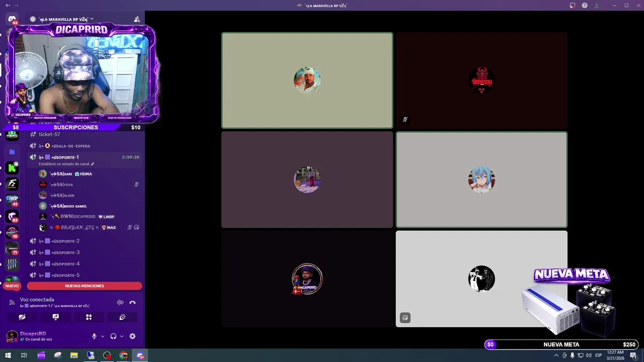This screenshot has height=362, width=644.
Task: Select user SA|MODS GAMEL in voice list
Action: click(x=89, y=206)
